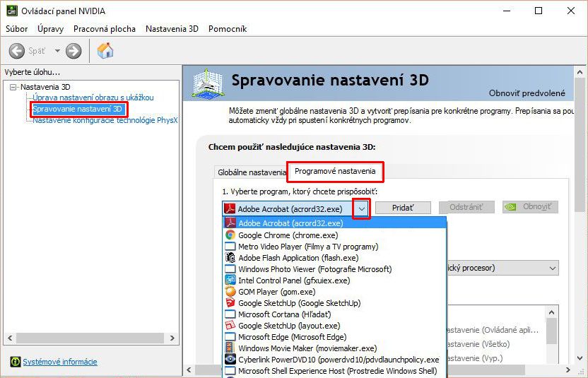Select Microsoft Shell Experience Host entry

coord(335,370)
